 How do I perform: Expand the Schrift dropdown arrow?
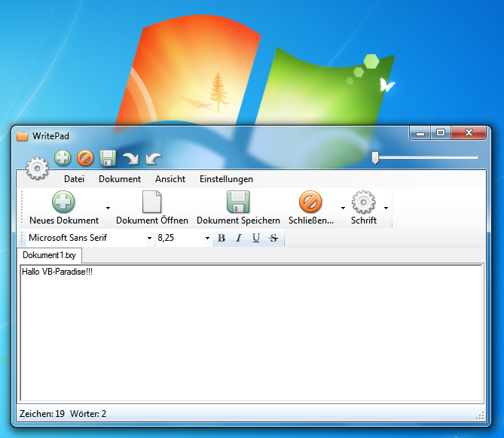pos(386,208)
